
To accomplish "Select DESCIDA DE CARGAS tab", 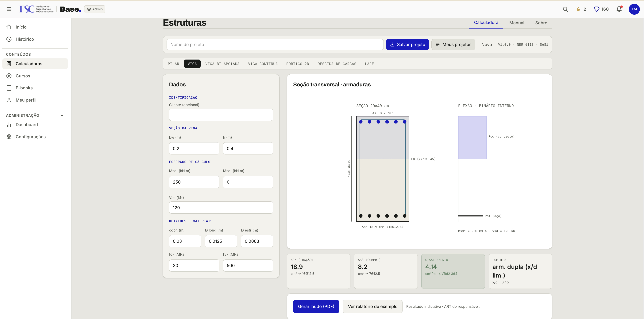I will [x=337, y=64].
